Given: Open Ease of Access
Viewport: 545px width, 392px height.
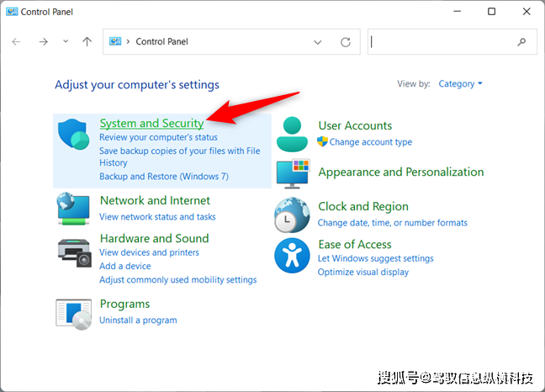Looking at the screenshot, I should [355, 245].
